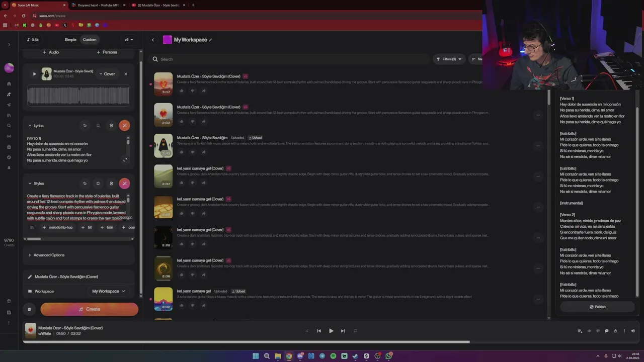Add Audio to the creation

[x=51, y=52]
